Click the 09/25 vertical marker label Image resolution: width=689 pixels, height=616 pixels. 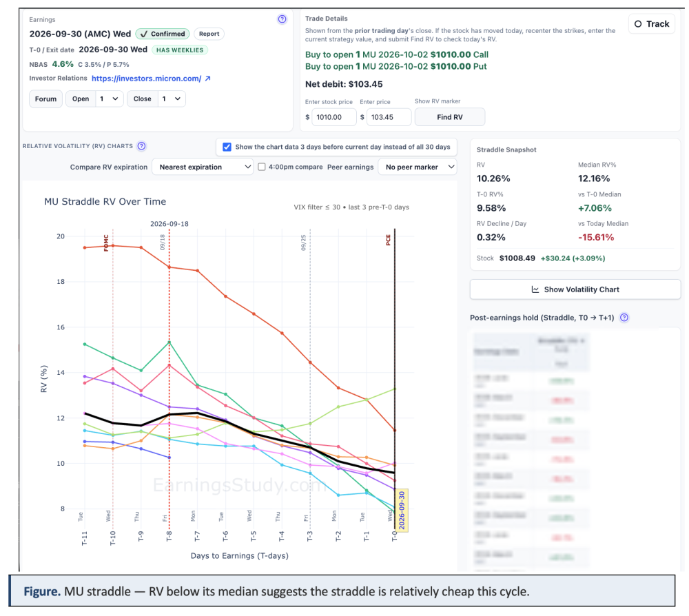[303, 243]
